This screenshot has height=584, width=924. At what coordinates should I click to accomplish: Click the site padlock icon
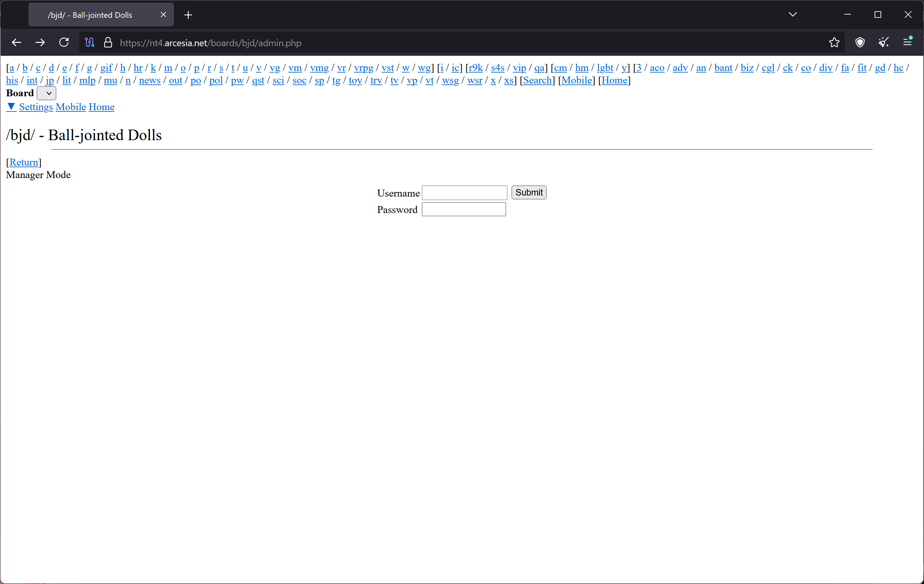(x=108, y=43)
